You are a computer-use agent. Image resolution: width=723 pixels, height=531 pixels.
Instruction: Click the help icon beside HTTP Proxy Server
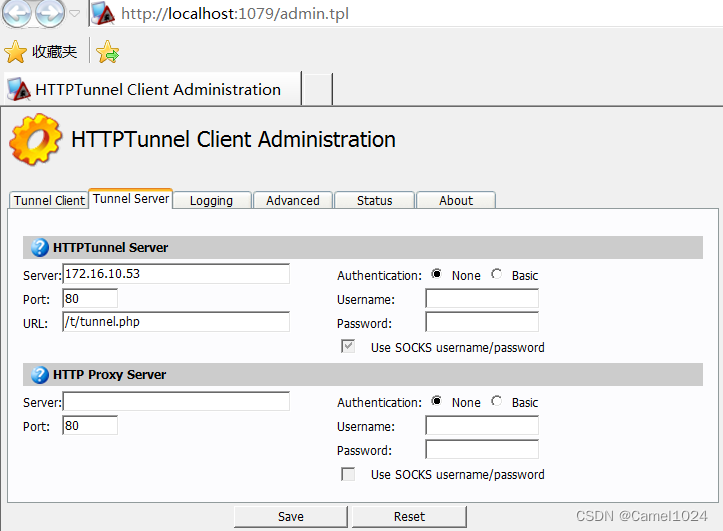40,375
